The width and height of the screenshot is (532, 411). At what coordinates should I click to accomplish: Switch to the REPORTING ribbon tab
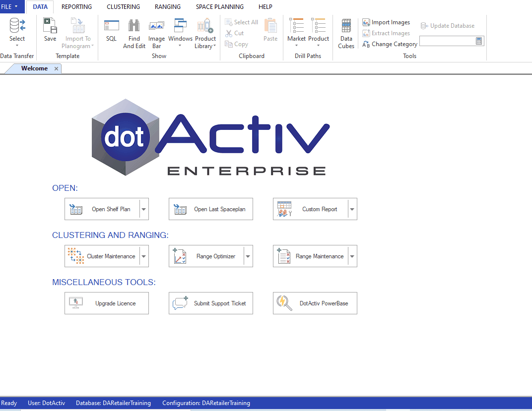(x=77, y=7)
